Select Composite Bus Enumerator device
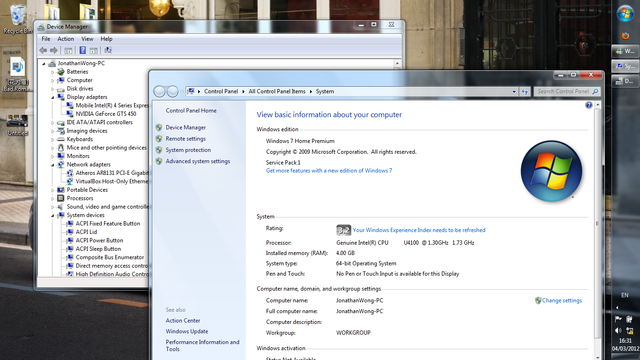 [x=110, y=258]
